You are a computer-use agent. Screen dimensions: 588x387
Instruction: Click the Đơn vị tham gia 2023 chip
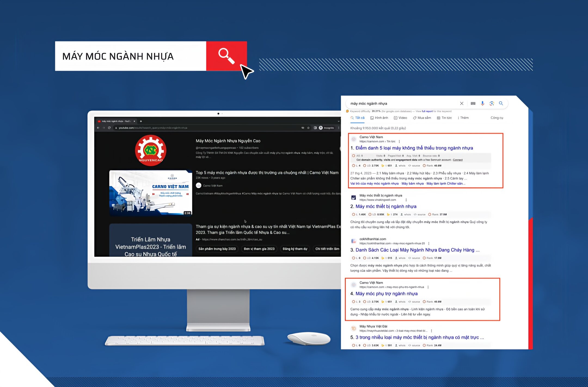pyautogui.click(x=259, y=249)
